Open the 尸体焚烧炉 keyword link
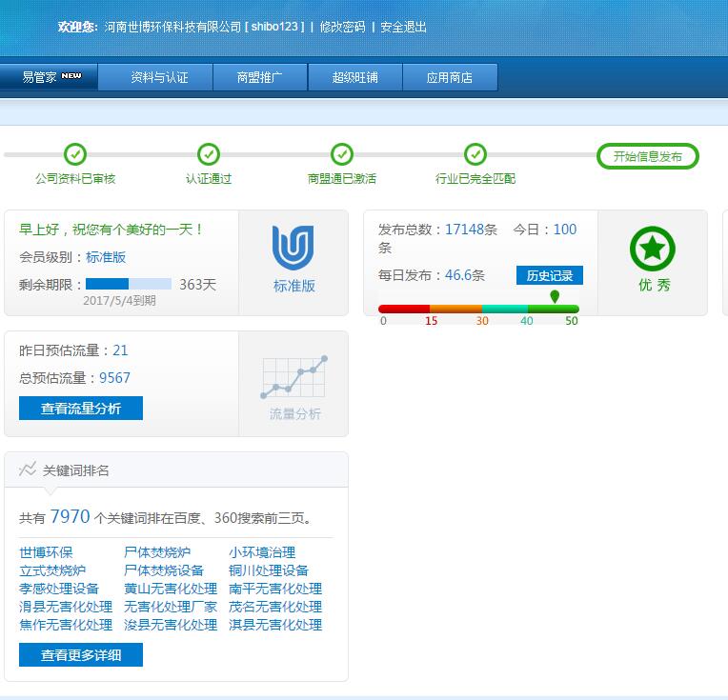Screen dimensions: 728x700 pos(157,552)
